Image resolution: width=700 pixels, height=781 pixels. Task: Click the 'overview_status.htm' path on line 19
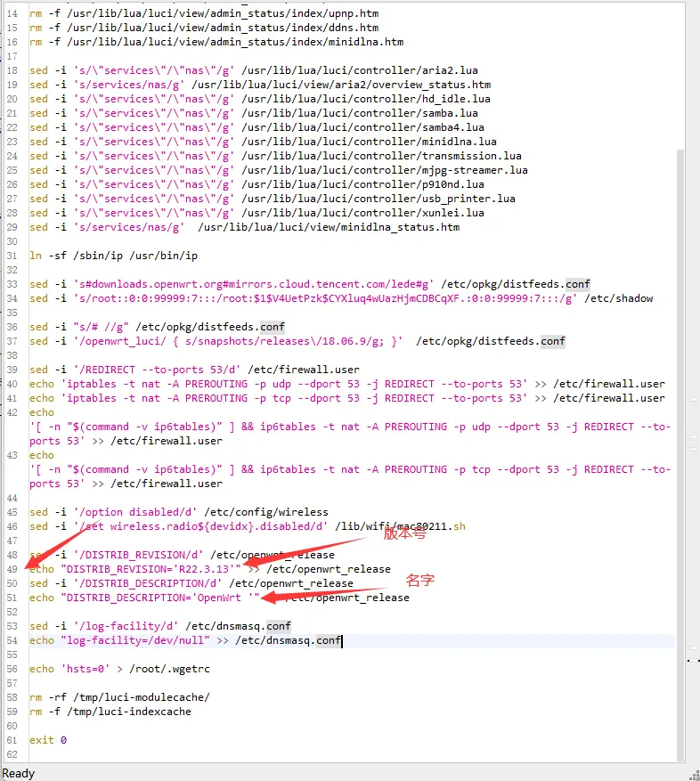(341, 85)
